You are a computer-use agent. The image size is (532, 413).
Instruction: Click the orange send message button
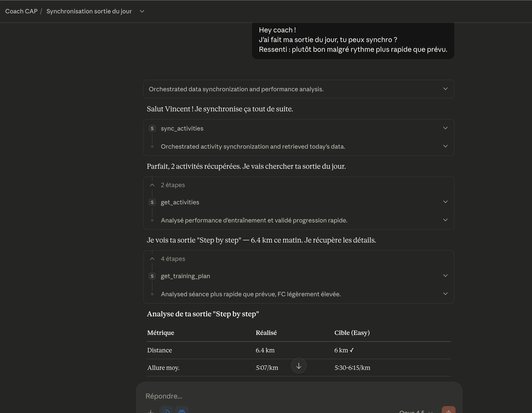[448, 411]
